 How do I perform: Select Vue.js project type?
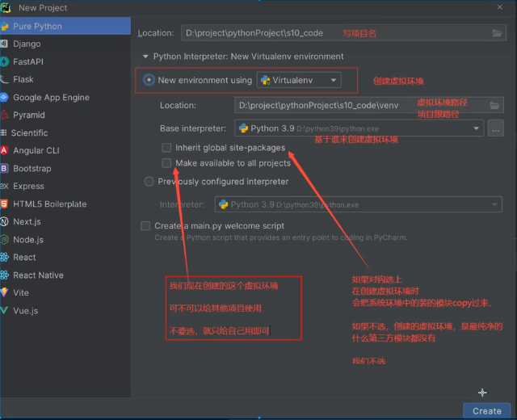[x=65, y=310]
